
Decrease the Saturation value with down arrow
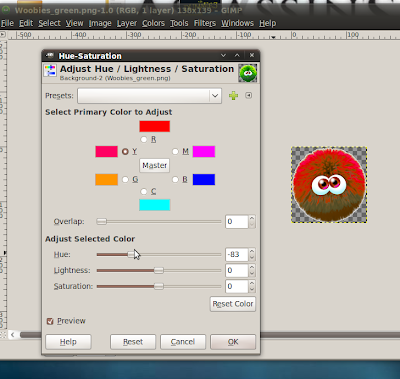pos(252,290)
